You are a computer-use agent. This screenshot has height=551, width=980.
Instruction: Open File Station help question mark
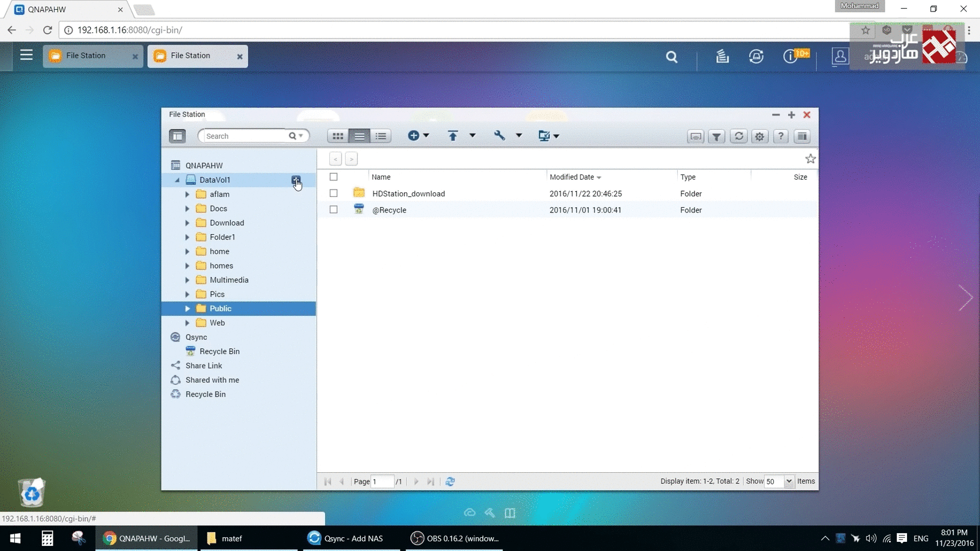coord(781,137)
